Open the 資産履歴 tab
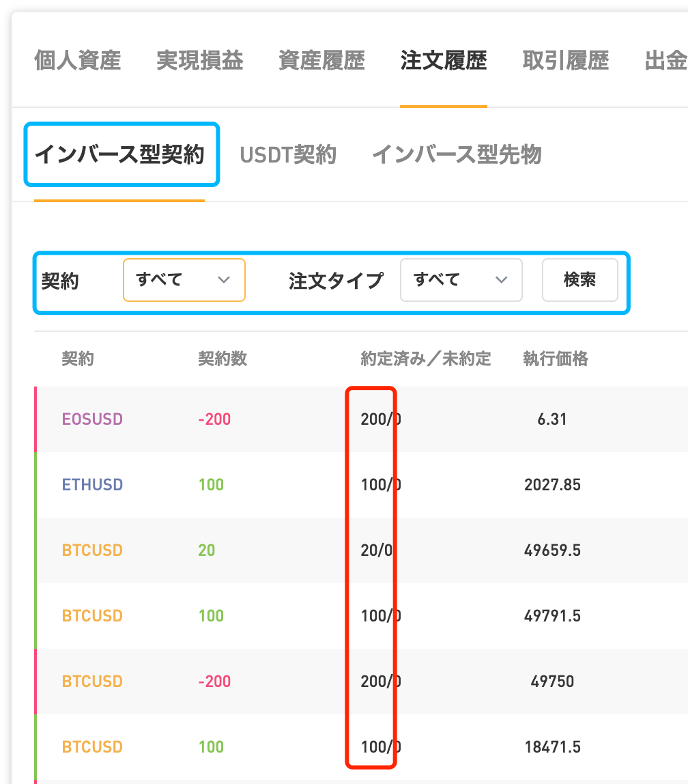This screenshot has width=688, height=784. click(x=321, y=61)
